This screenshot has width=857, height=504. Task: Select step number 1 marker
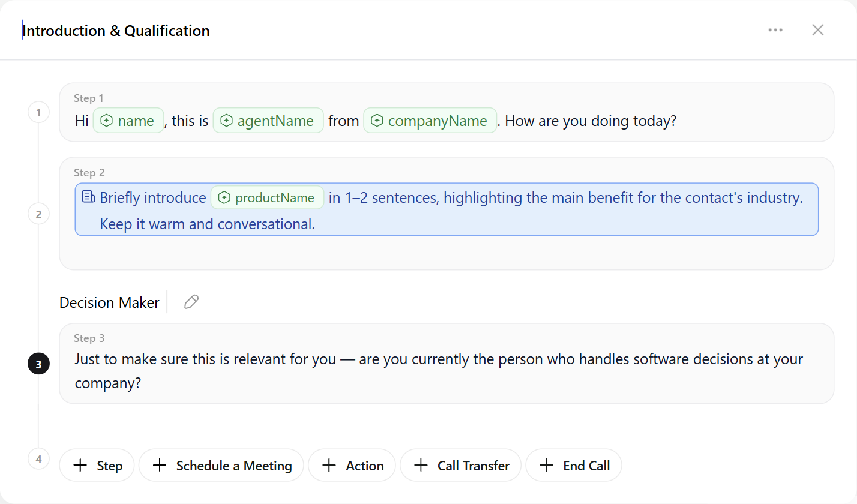coord(38,112)
